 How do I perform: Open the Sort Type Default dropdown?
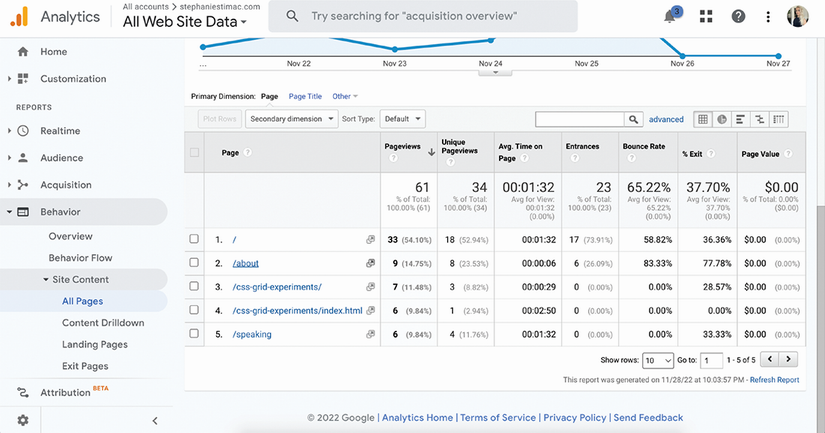(402, 119)
